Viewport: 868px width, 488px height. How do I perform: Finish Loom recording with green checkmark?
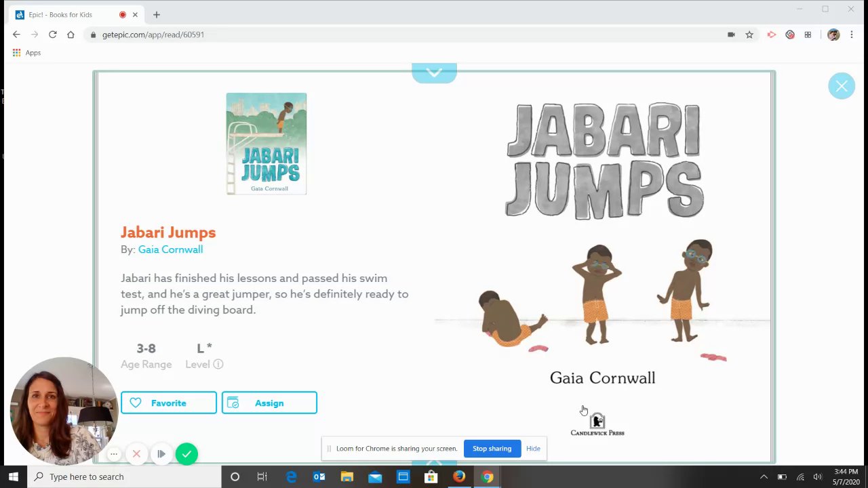186,454
